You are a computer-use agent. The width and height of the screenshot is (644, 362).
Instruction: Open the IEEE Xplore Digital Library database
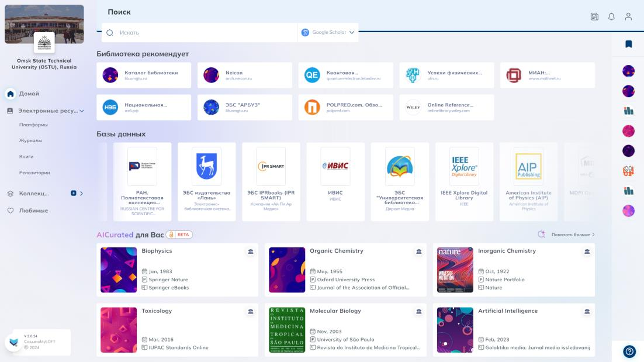point(464,181)
